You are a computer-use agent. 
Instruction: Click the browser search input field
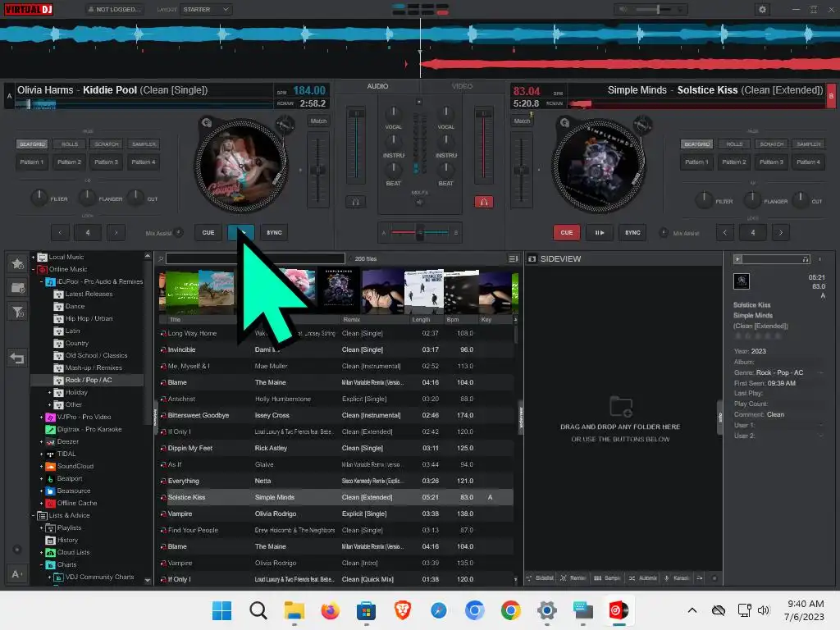(255, 258)
